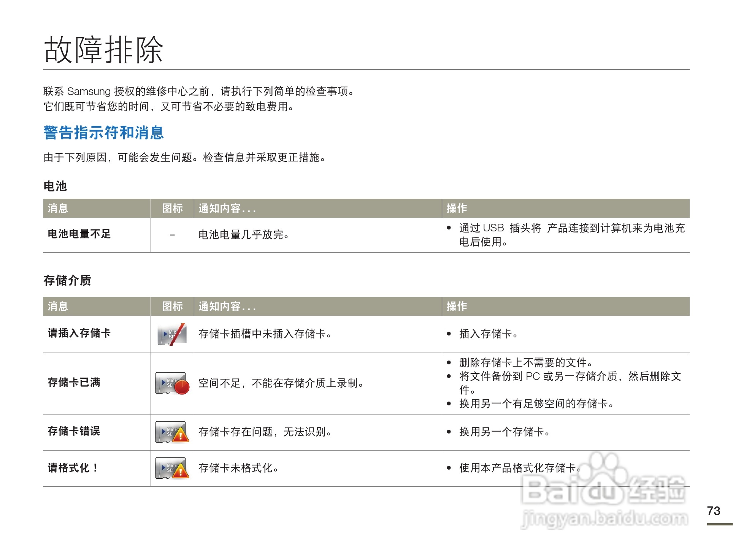Screen dimensions: 733x560
Task: Click the sentence 它们既可节省您的时间
Action: (170, 107)
